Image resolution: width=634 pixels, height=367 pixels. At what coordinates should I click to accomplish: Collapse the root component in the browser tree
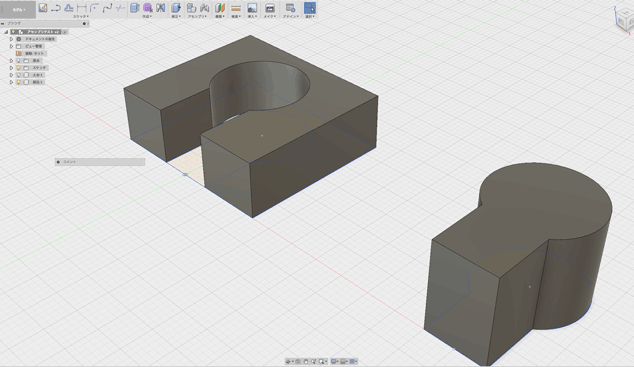click(6, 32)
